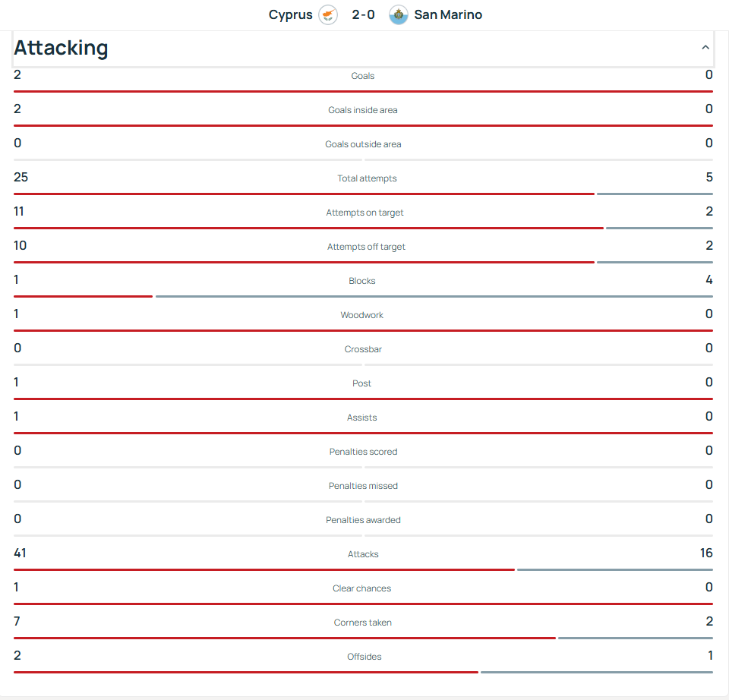
Task: Click the grey Attacks bar for San Marino
Action: pyautogui.click(x=614, y=569)
